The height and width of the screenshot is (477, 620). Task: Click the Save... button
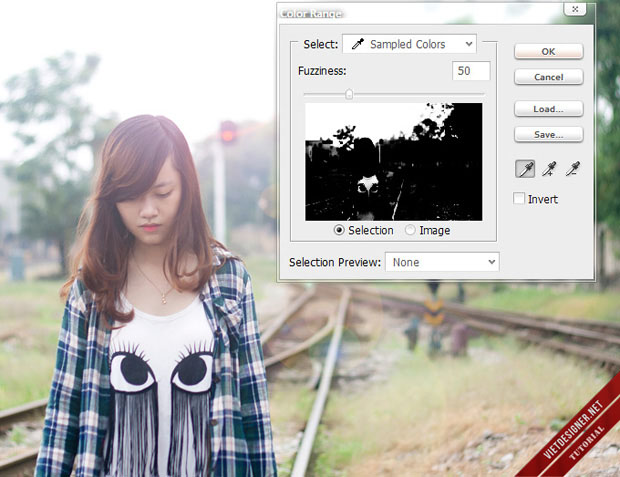548,134
